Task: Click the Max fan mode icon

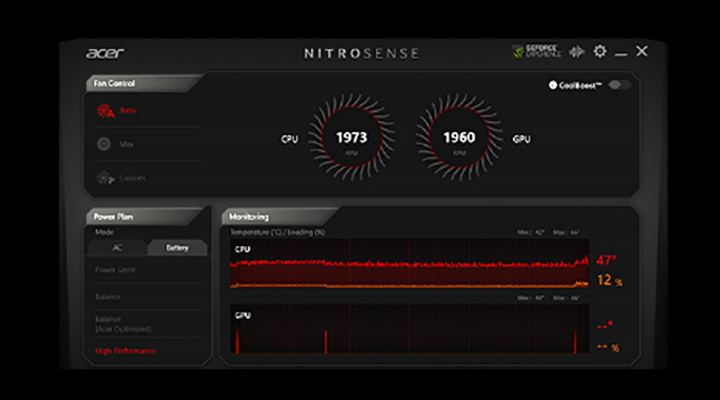Action: tap(104, 144)
